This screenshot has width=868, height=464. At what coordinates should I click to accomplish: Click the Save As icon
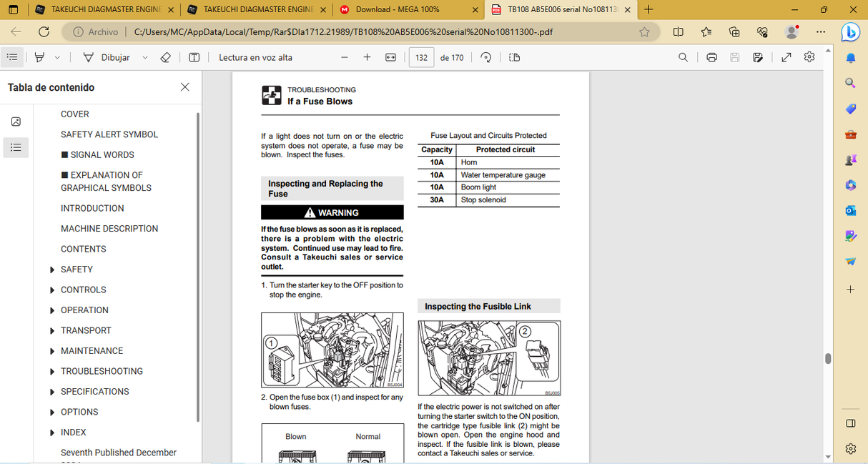(x=758, y=57)
